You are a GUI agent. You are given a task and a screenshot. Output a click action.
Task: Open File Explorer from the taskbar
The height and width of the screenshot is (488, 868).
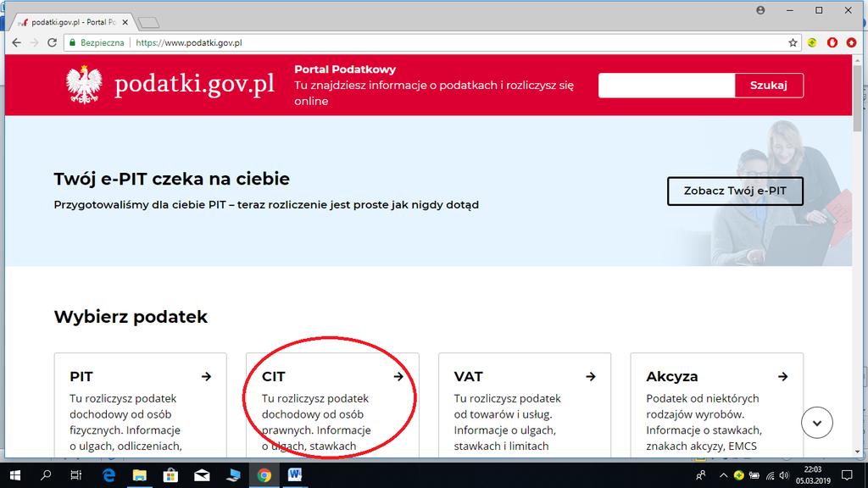click(140, 475)
